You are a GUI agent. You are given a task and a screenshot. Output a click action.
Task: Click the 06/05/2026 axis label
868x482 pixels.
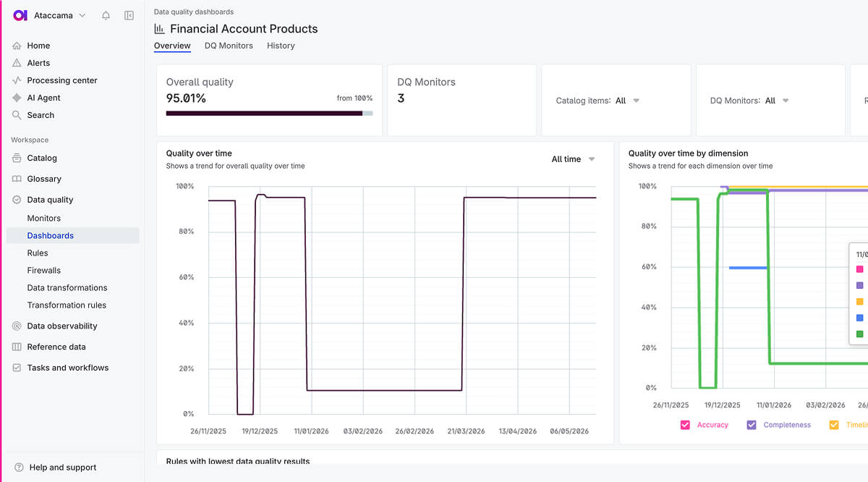[x=570, y=431]
